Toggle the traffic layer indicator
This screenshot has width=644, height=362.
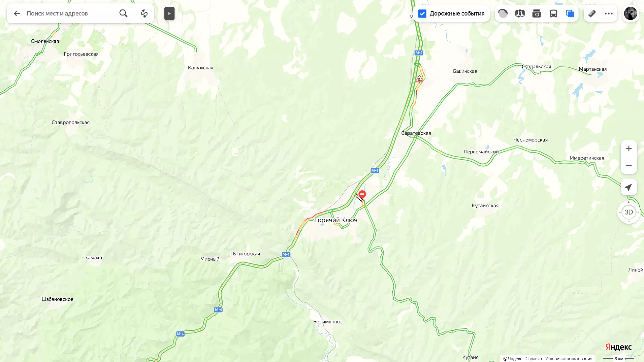(503, 14)
